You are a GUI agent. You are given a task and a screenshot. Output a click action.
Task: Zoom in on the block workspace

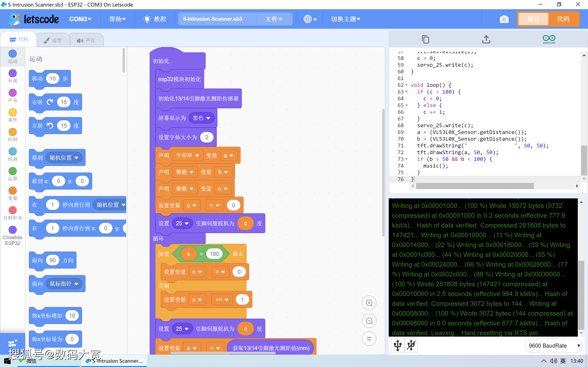(369, 303)
